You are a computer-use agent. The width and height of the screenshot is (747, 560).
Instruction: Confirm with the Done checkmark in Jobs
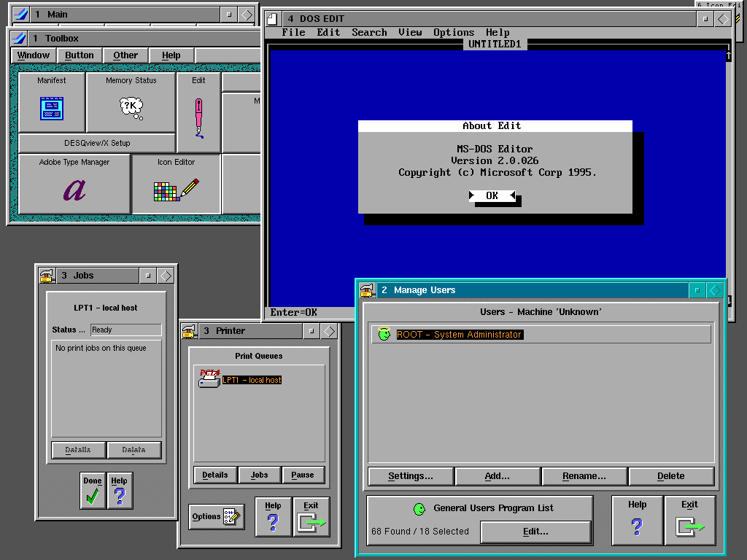click(93, 491)
